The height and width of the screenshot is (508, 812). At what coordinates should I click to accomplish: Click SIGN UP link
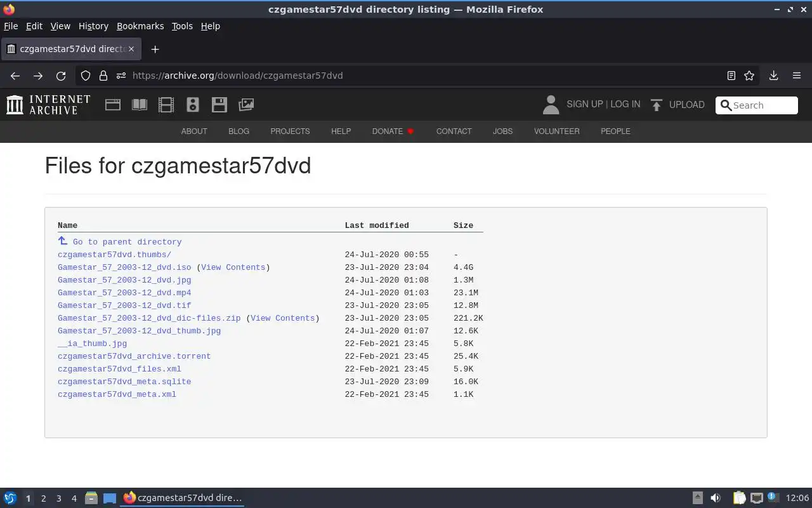point(584,104)
